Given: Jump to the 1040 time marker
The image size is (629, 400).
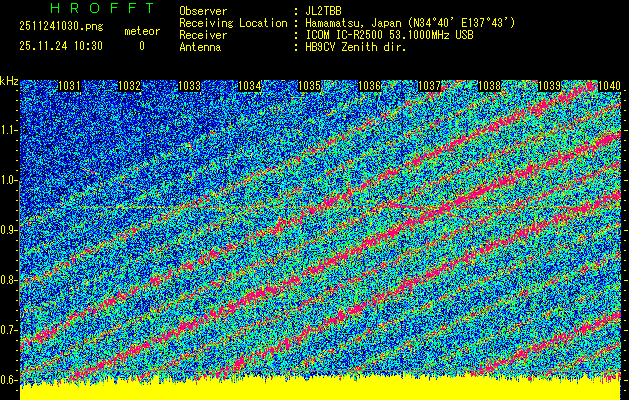Looking at the screenshot, I should (609, 87).
